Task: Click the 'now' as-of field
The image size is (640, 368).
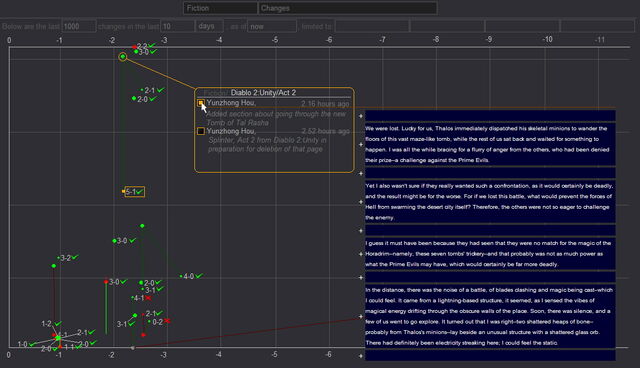Action: [x=272, y=27]
